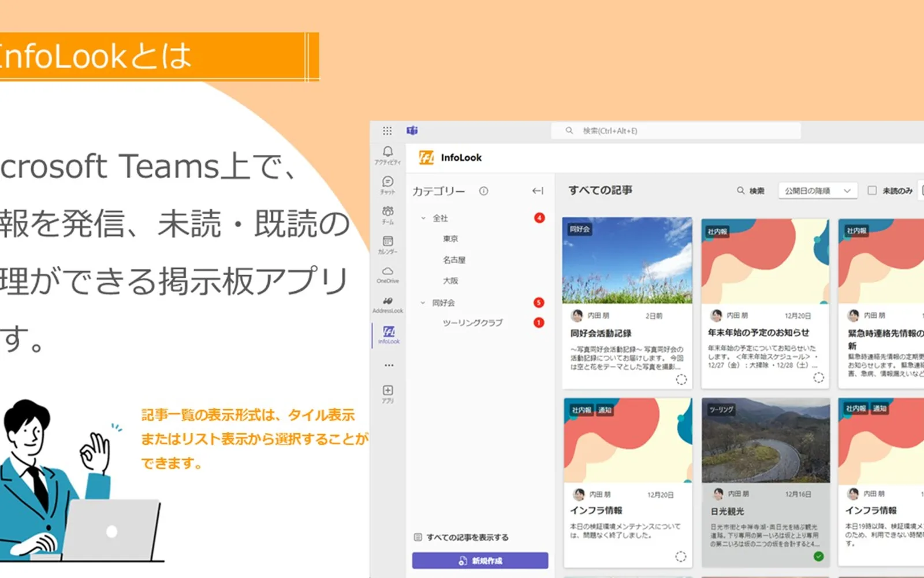Collapse the 同好会 category tree
Screen dimensions: 924x578
423,302
